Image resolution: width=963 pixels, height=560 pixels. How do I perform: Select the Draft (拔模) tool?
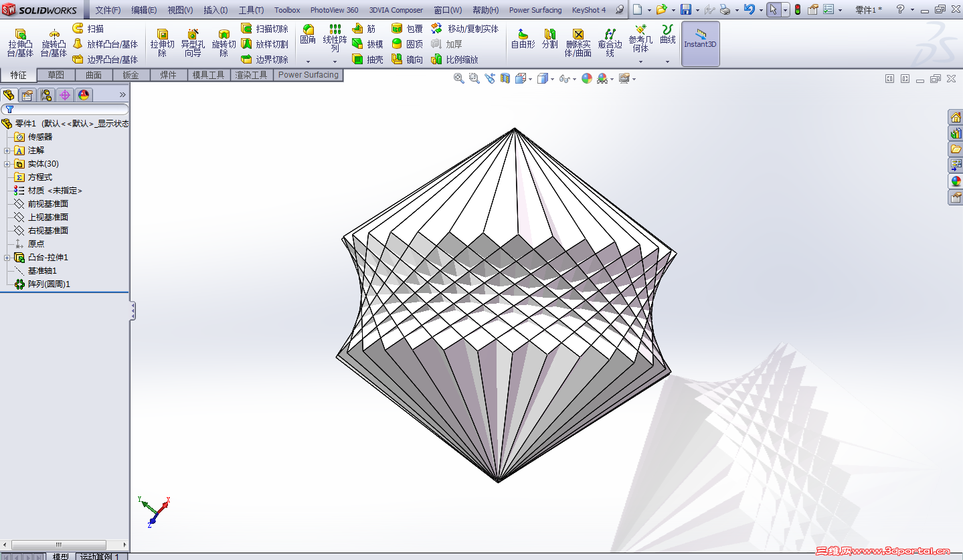tap(367, 44)
